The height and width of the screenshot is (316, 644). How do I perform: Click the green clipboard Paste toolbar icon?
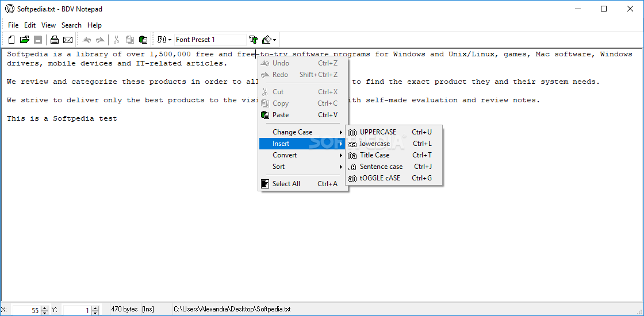(143, 40)
